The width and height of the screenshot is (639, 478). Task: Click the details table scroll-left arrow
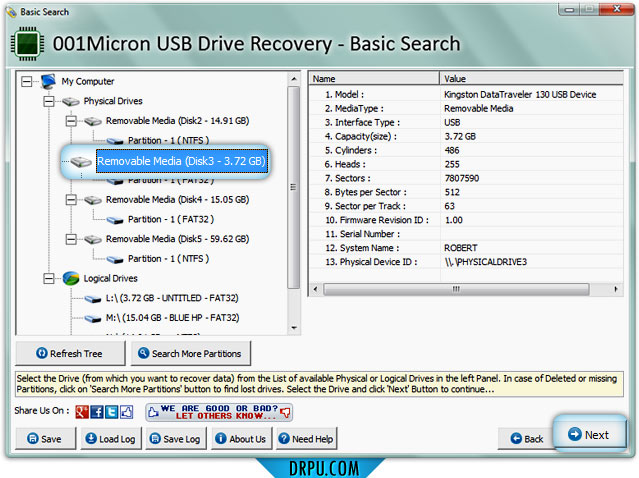tap(315, 289)
